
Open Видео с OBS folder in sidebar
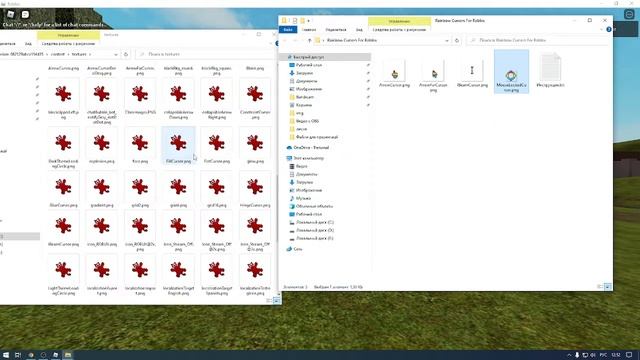click(x=304, y=121)
